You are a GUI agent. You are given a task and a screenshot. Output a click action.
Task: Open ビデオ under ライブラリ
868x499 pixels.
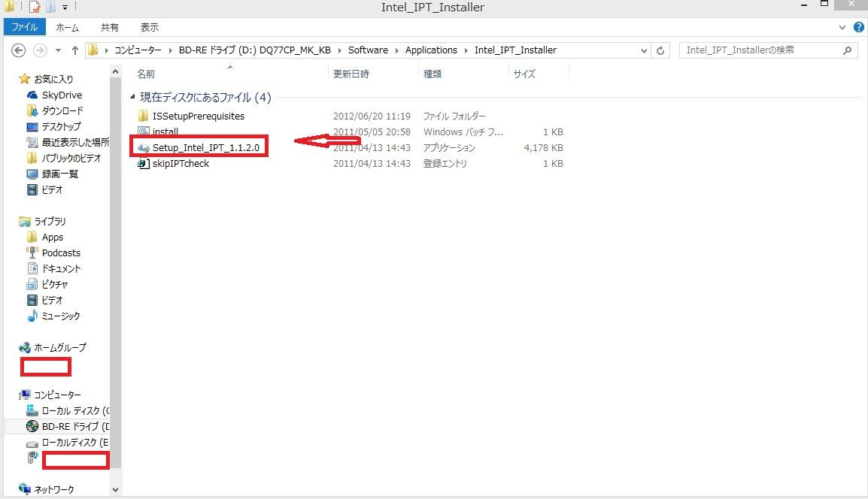click(52, 301)
